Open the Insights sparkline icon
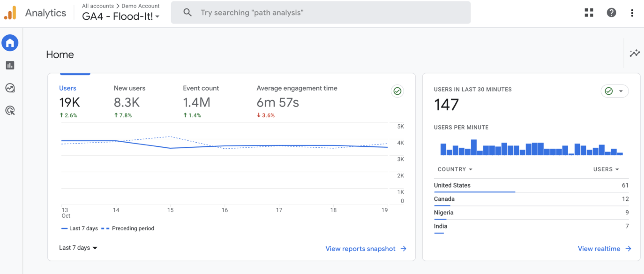This screenshot has width=644, height=274. (x=634, y=53)
